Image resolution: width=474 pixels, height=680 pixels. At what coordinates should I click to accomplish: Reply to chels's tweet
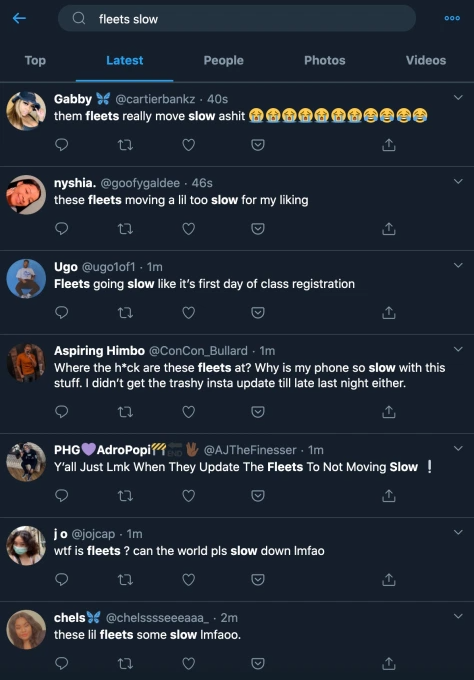tap(62, 663)
